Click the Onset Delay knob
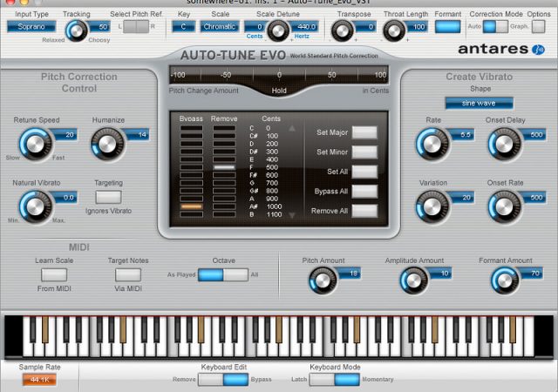Viewport: 558px width, 392px height. click(x=504, y=144)
